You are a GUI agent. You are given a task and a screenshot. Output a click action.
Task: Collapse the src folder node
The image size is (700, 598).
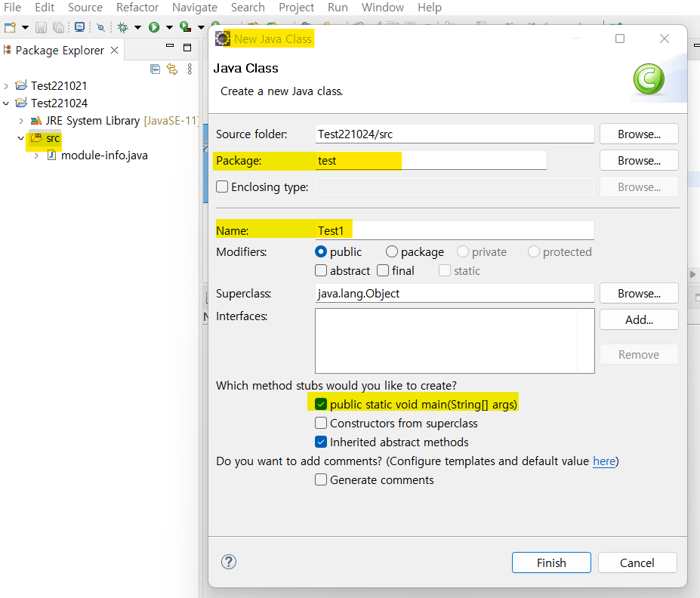point(21,138)
